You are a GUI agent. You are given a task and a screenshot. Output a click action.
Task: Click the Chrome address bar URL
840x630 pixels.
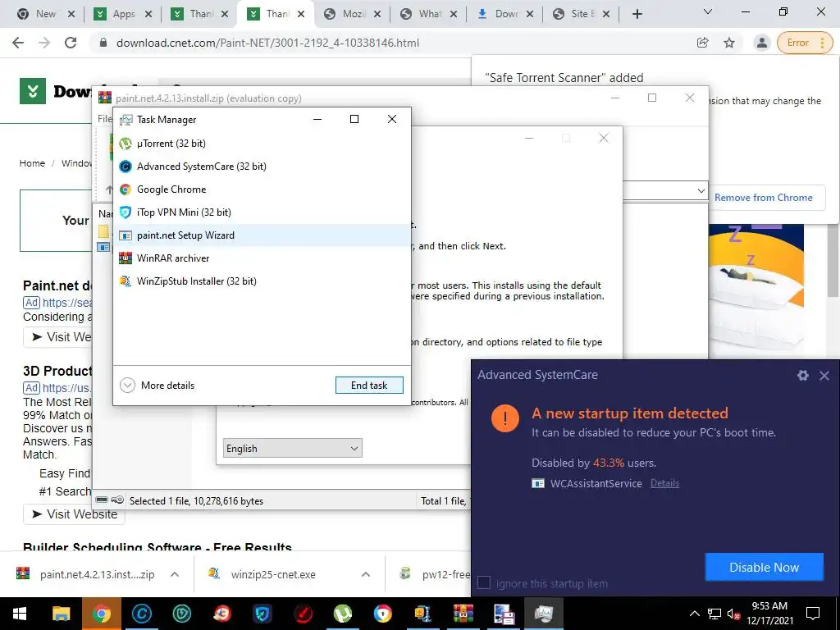268,43
